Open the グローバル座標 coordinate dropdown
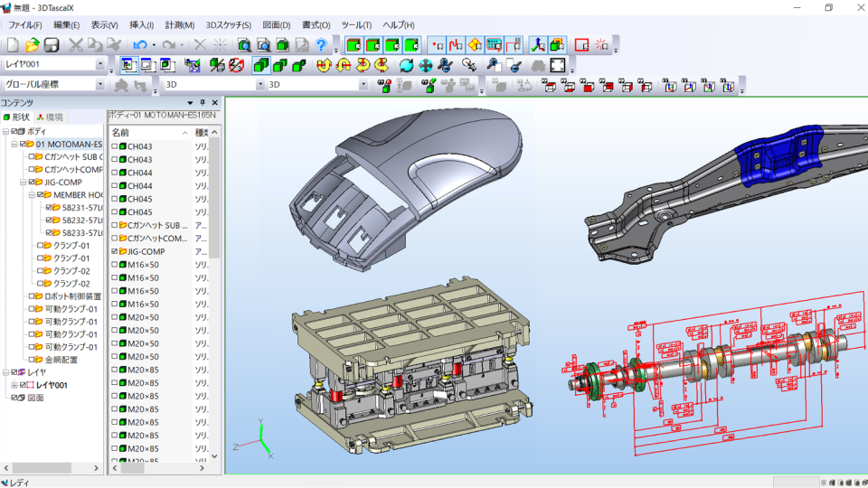The image size is (868, 488). click(100, 85)
